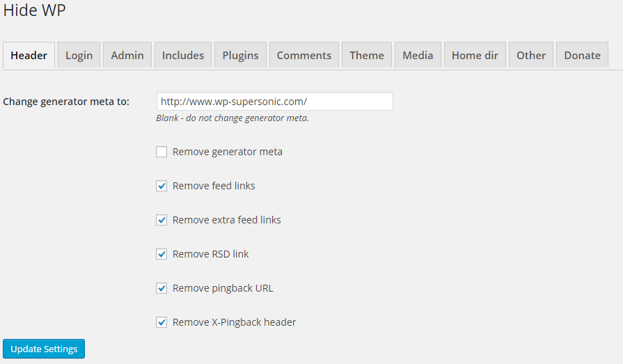The image size is (623, 364).
Task: Go to the Comments tab
Action: [x=304, y=55]
